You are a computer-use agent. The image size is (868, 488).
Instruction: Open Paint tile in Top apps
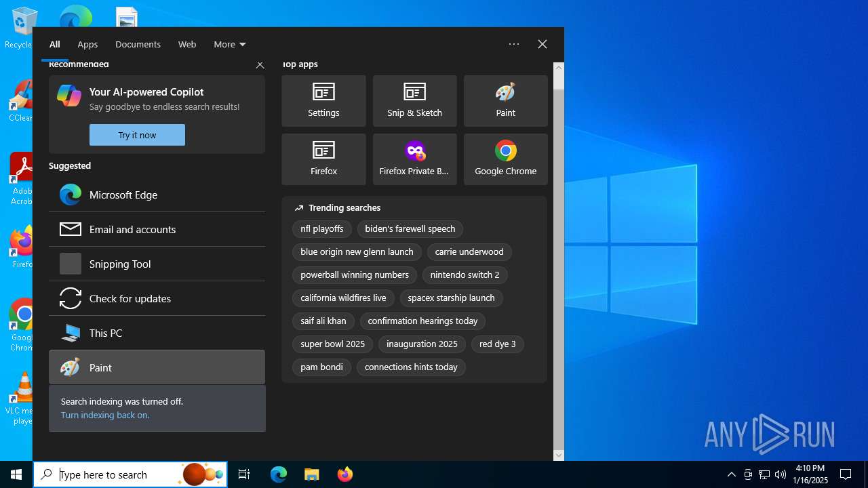coord(505,101)
